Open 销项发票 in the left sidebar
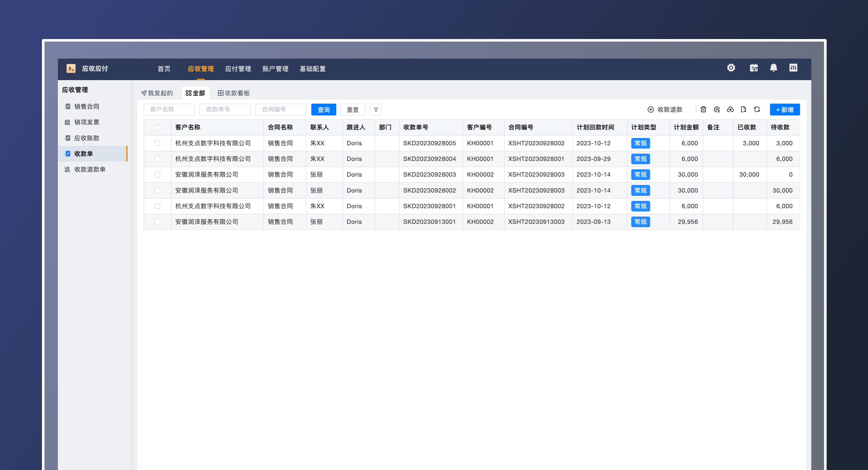The width and height of the screenshot is (868, 470). (x=86, y=122)
